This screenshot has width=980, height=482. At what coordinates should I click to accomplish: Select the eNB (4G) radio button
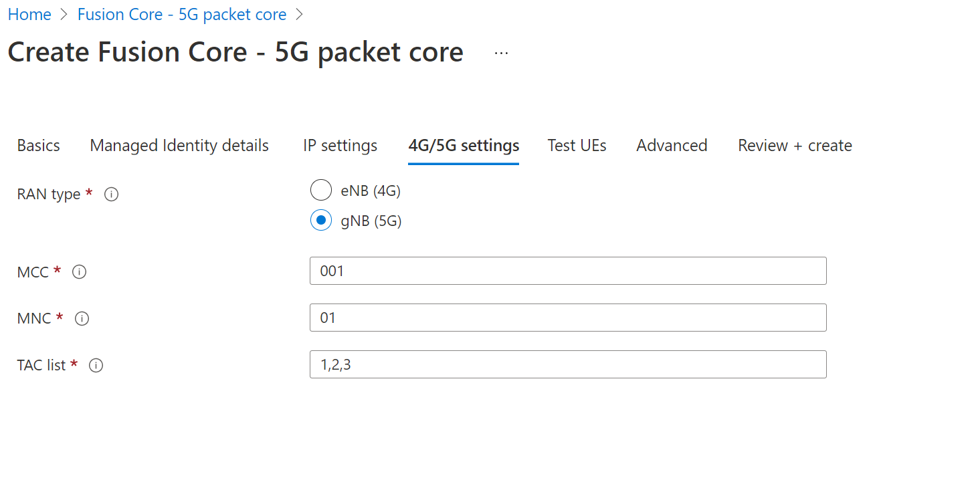(321, 191)
